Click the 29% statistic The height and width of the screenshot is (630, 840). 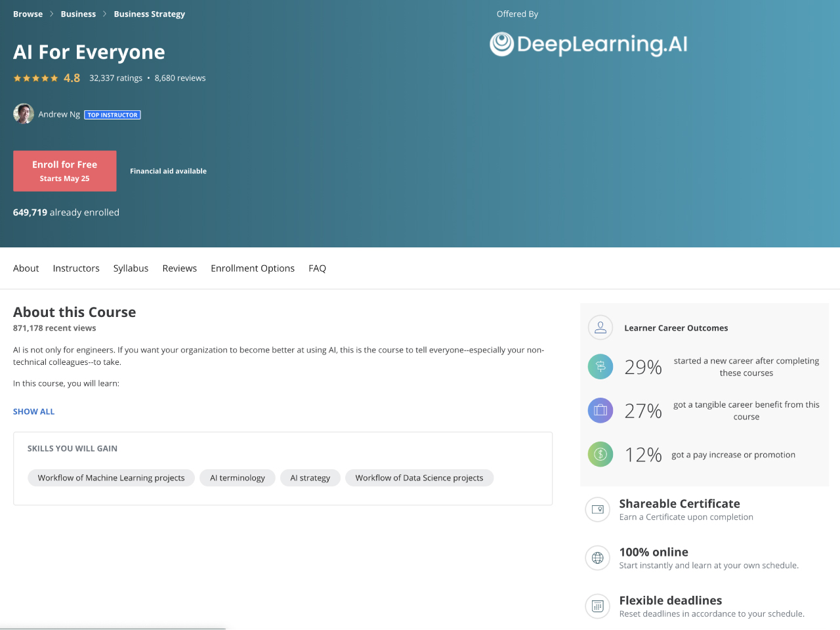[643, 367]
